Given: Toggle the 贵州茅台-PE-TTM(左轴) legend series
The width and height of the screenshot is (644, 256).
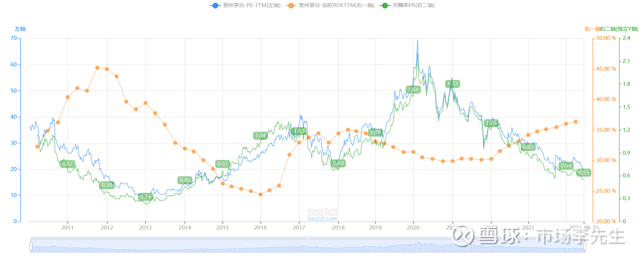Looking at the screenshot, I should point(245,5).
